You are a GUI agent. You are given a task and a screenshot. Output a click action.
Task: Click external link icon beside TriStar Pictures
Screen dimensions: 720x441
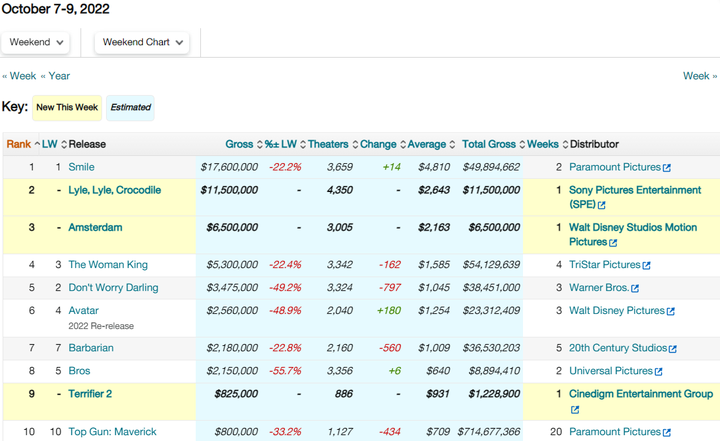[x=647, y=266]
